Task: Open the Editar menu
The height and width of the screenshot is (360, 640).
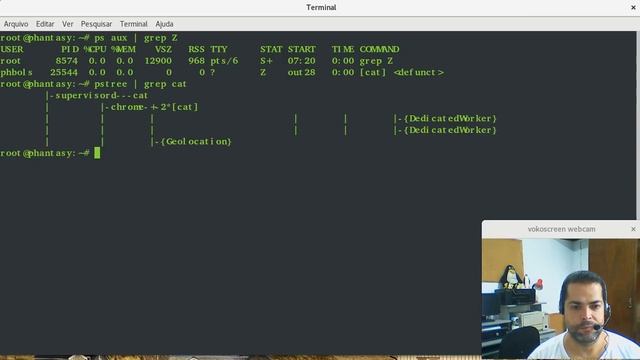Action: [x=45, y=24]
